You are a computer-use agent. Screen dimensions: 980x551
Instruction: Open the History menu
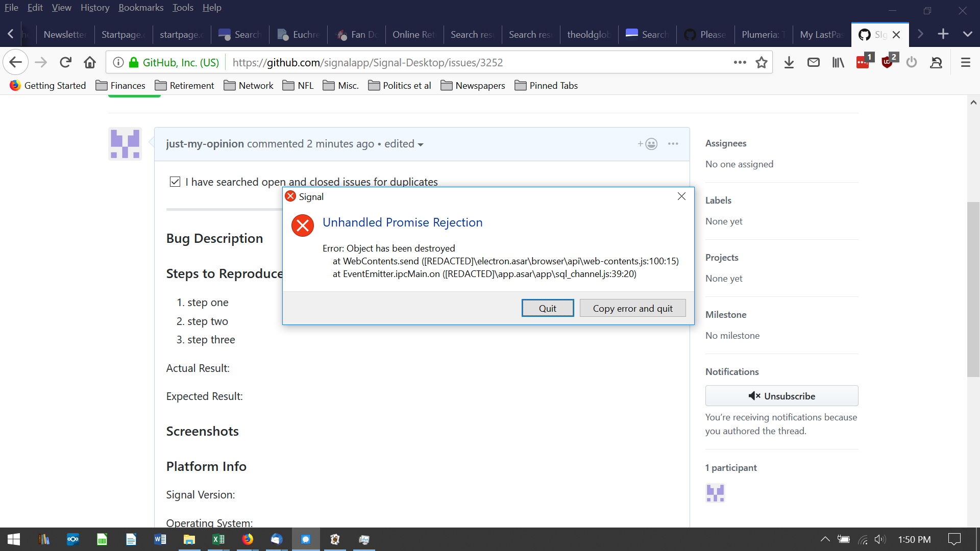tap(95, 8)
